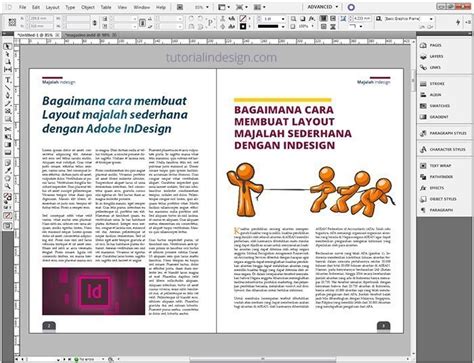Choose the Scissors tool
Screen dimensions: 474x363
pyautogui.click(x=7, y=129)
